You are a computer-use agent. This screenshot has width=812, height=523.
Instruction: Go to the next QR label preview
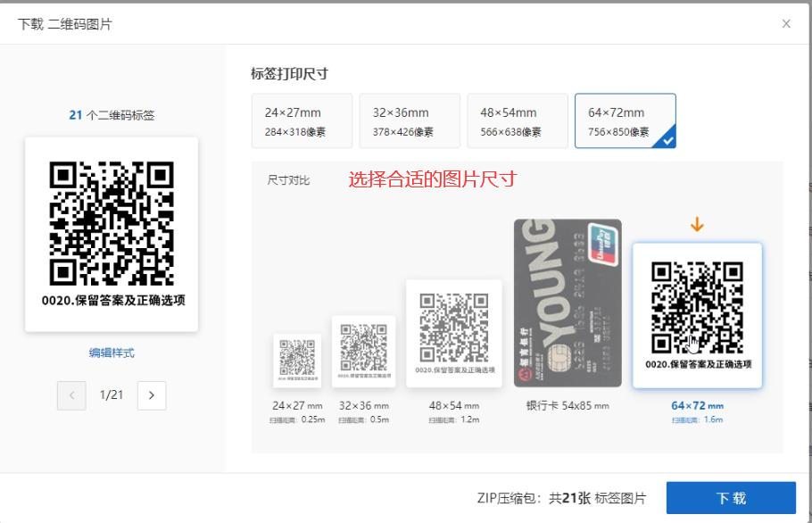pos(152,395)
